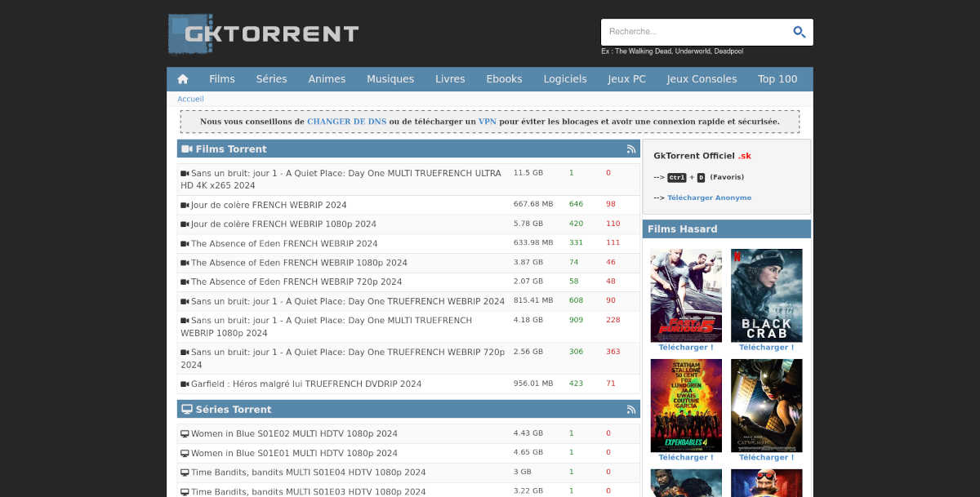The width and height of the screenshot is (980, 497).
Task: Click the Expendables 4 movie poster
Action: (686, 406)
